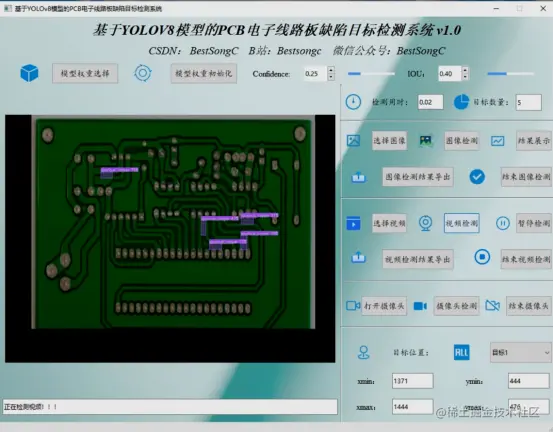Close the application window
The image size is (553, 432).
point(543,8)
